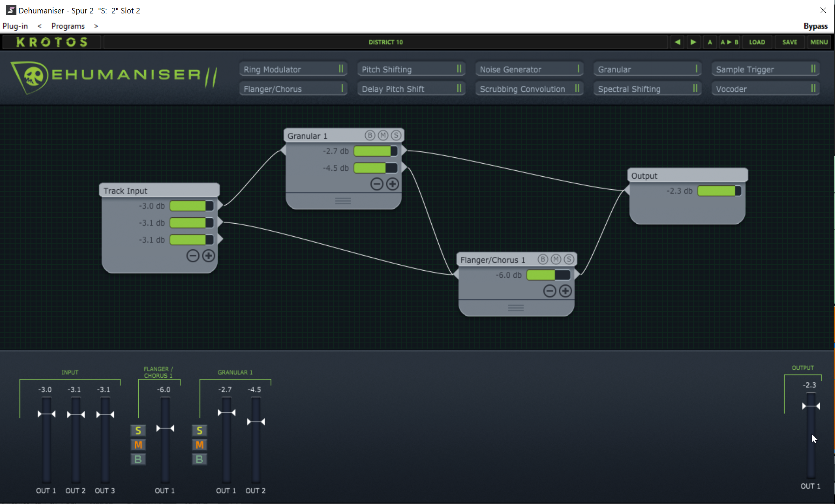Remove an output from Granular 1 node
835x504 pixels.
pos(377,184)
